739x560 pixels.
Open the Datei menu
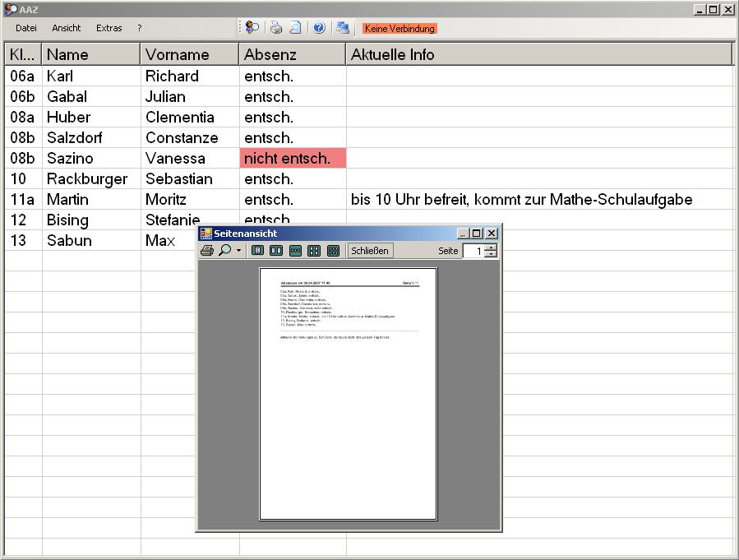(x=26, y=28)
